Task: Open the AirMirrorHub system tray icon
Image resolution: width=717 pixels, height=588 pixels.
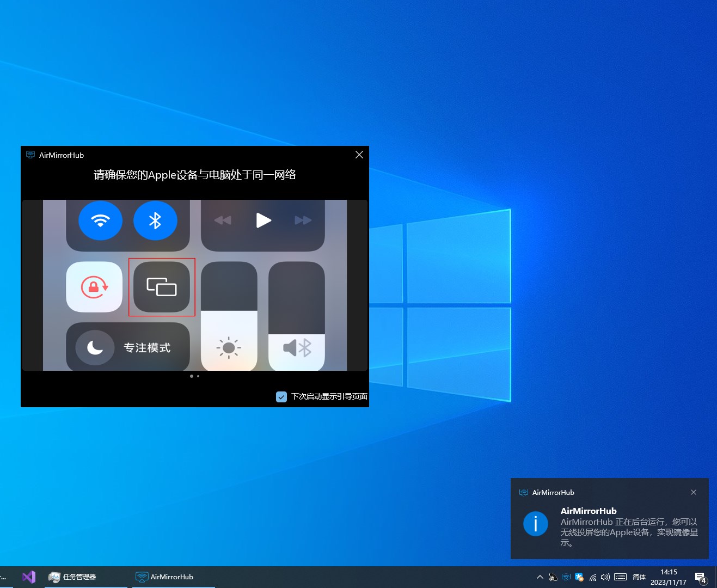Action: pyautogui.click(x=566, y=577)
